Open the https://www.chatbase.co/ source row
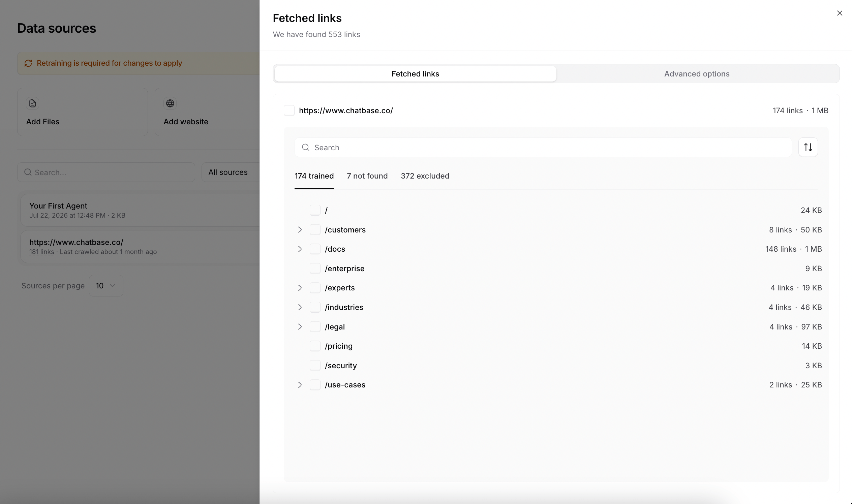Viewport: 852px width, 504px height. (140, 247)
